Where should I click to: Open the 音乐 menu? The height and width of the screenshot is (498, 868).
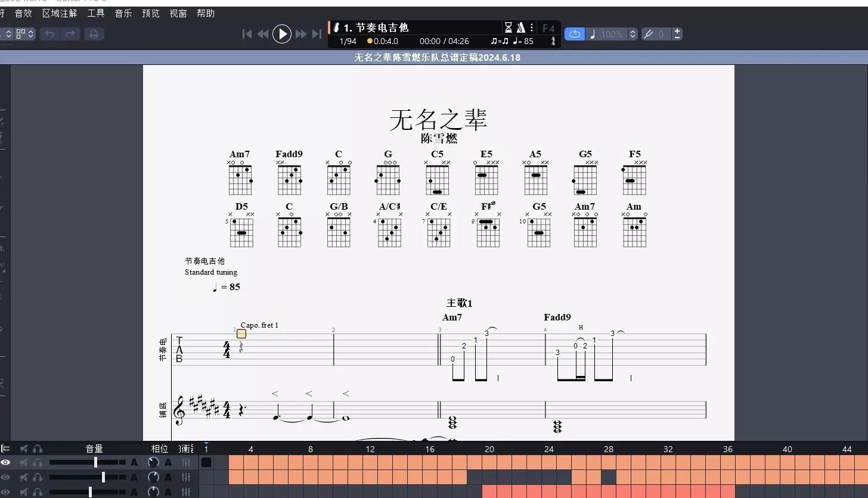(123, 13)
